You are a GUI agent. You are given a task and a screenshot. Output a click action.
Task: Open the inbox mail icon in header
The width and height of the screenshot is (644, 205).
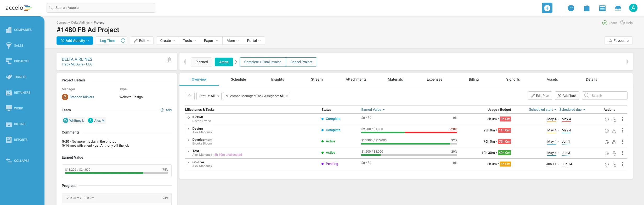(x=571, y=8)
